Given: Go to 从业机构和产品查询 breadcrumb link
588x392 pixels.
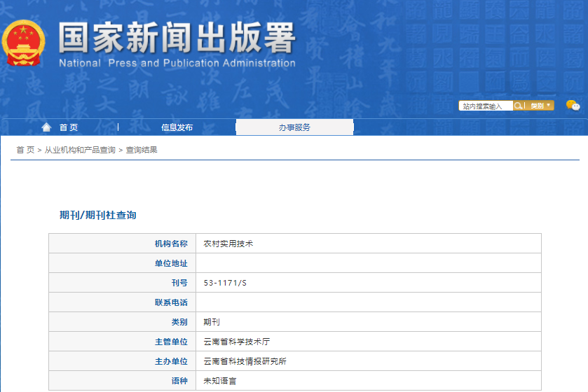Looking at the screenshot, I should 80,150.
